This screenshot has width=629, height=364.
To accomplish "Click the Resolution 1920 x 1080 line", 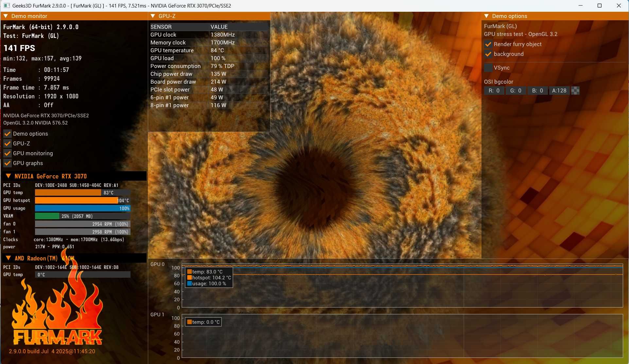I will (x=41, y=96).
